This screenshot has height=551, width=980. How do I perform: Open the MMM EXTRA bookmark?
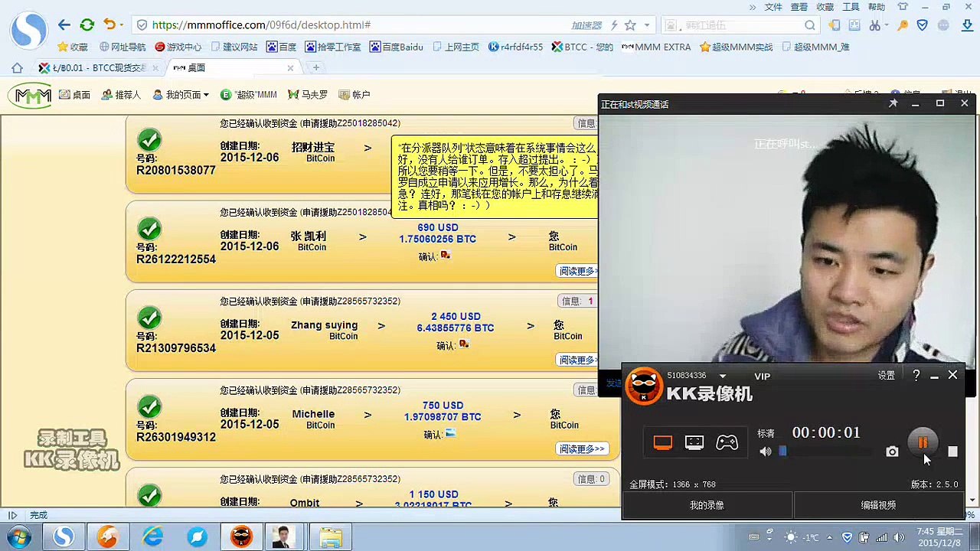pos(656,47)
